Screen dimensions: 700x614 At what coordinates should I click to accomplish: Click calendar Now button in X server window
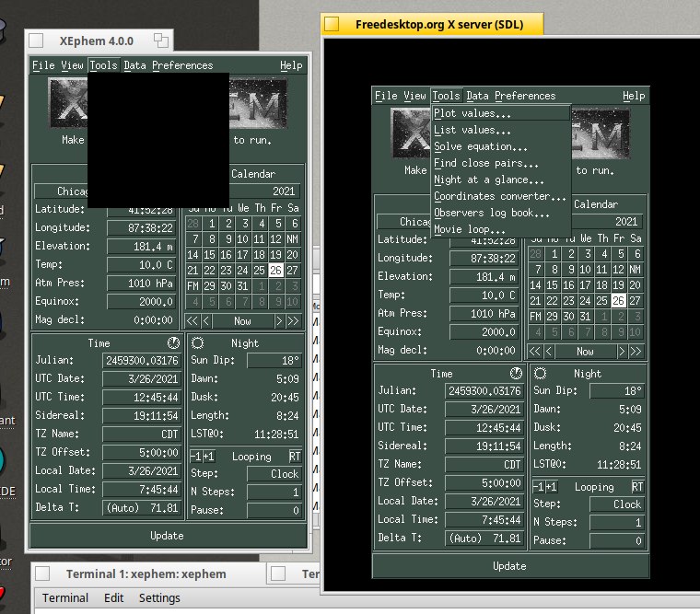click(585, 351)
